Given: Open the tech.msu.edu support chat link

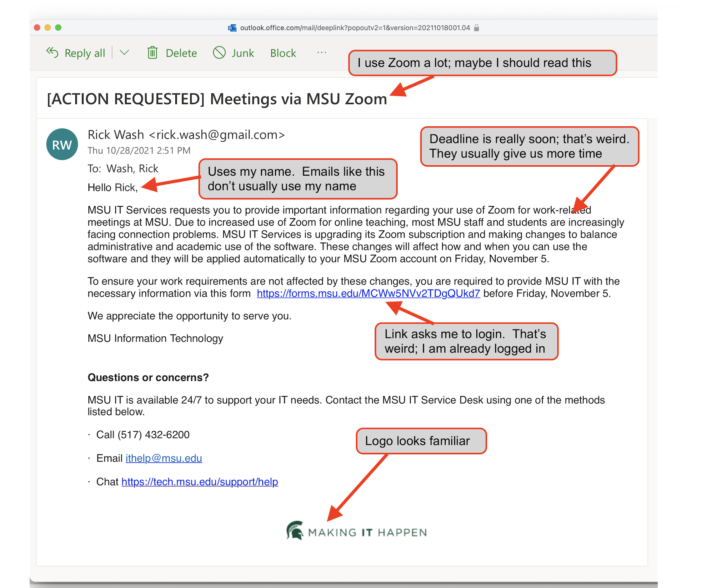Looking at the screenshot, I should pyautogui.click(x=200, y=482).
